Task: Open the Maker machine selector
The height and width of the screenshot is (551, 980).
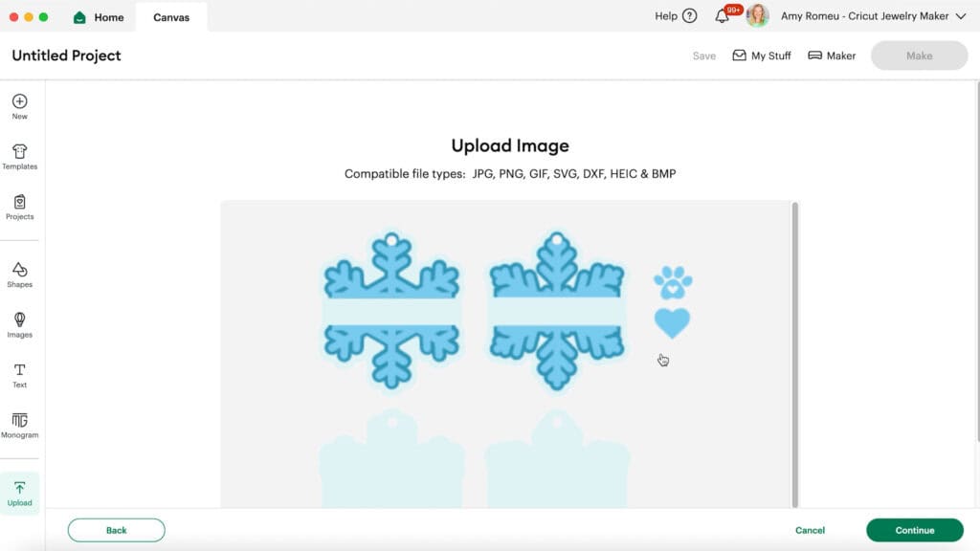Action: (x=832, y=55)
